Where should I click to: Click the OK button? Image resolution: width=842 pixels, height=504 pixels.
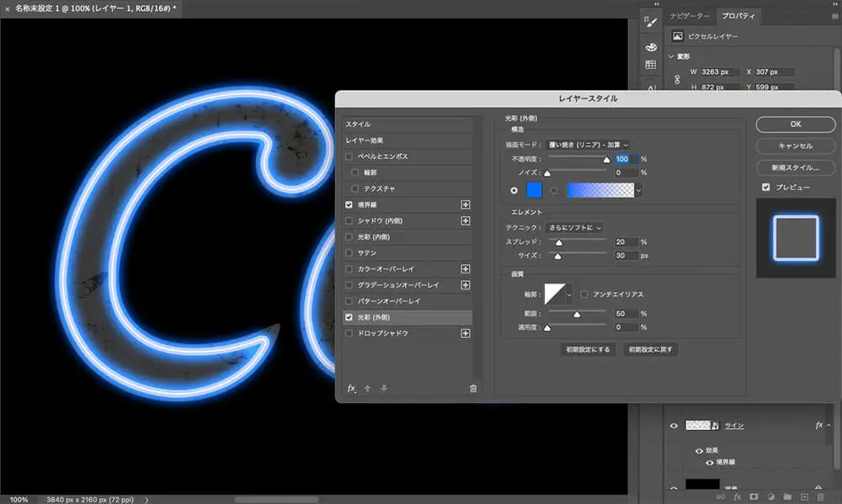[x=796, y=125]
